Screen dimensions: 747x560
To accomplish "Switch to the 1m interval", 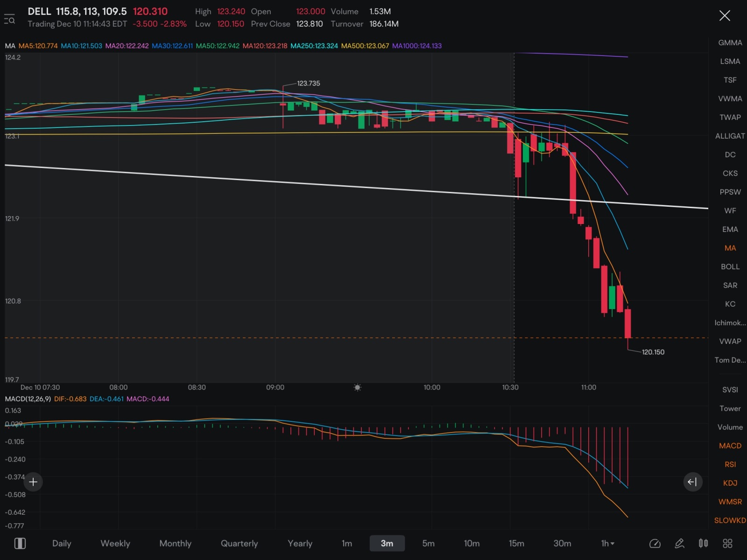I will 347,543.
